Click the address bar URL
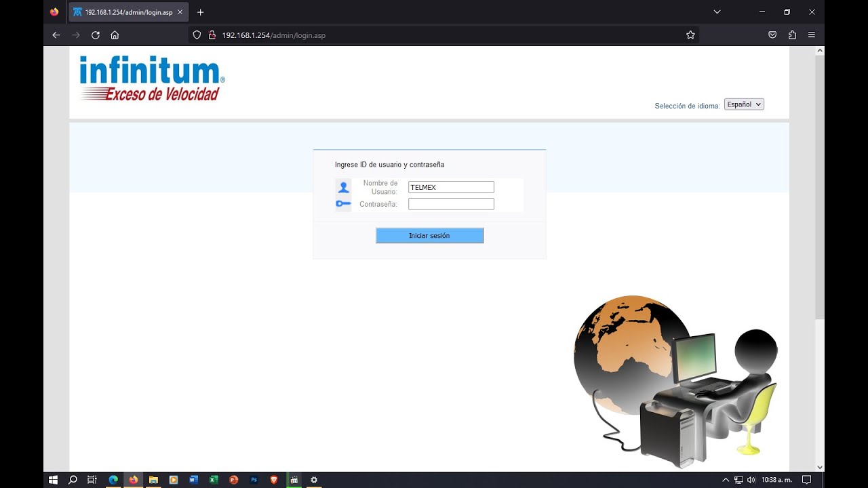Viewport: 868px width, 488px height. click(x=273, y=35)
